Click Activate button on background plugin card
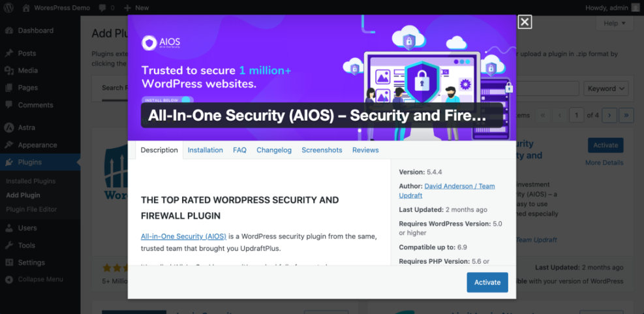The image size is (644, 314). [606, 145]
